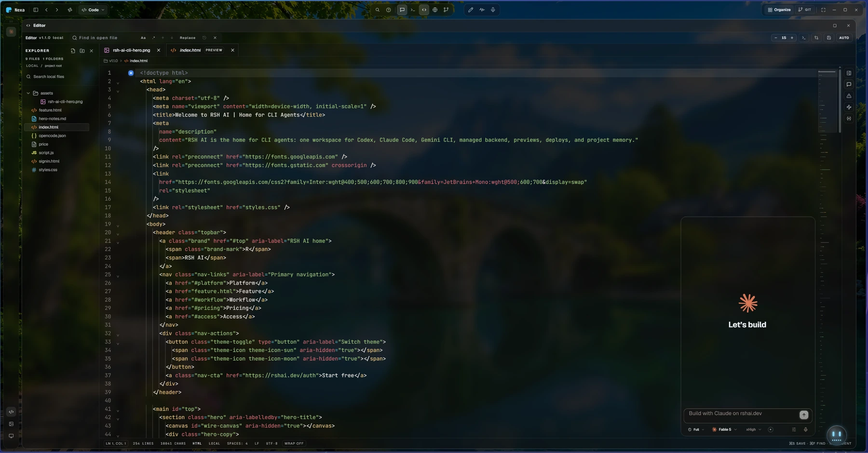Select the pencil edit icon in the top bar
The height and width of the screenshot is (453, 868).
[471, 10]
